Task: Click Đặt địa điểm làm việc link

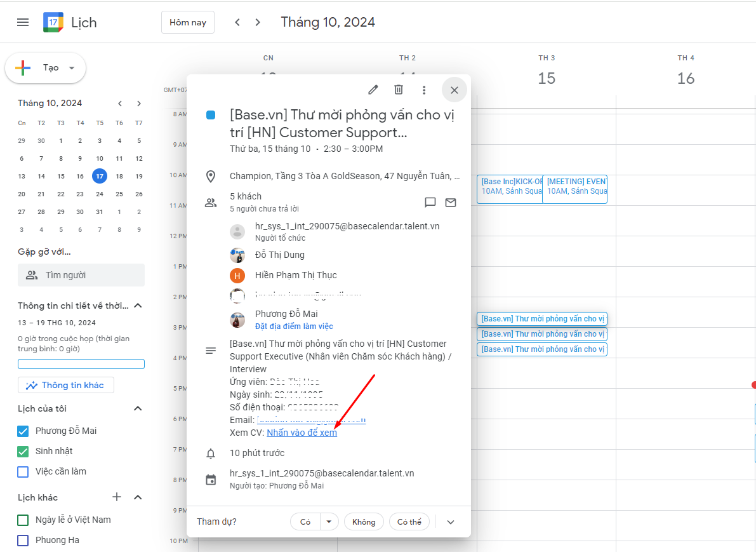Action: click(x=294, y=326)
